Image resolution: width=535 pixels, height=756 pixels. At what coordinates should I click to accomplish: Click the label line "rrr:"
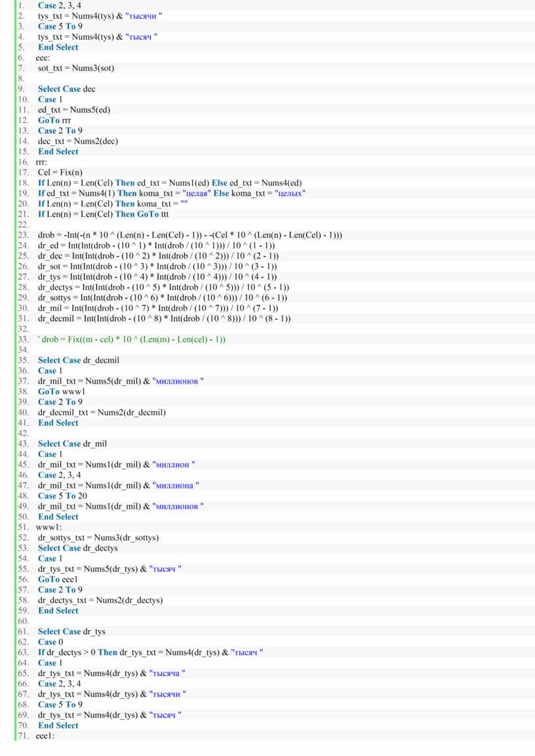coord(41,162)
